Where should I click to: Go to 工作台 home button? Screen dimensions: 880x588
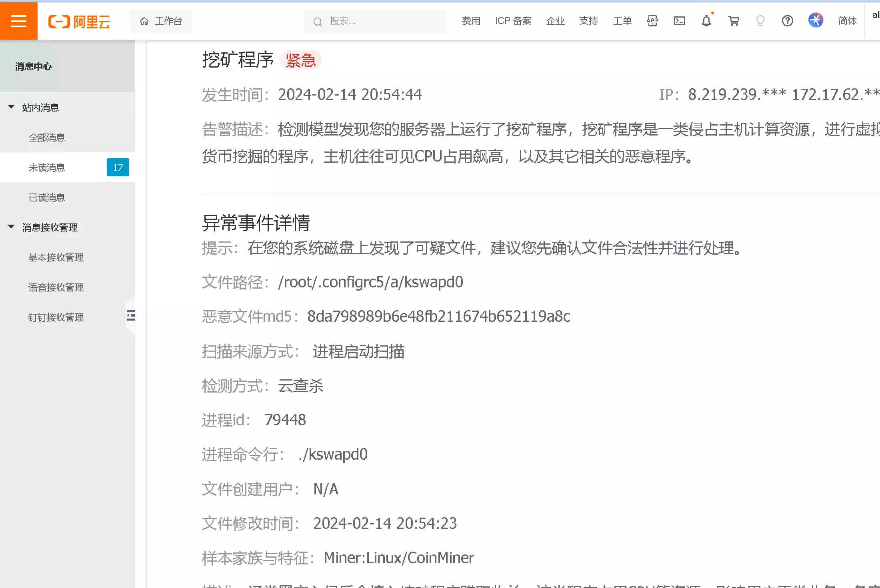point(161,21)
